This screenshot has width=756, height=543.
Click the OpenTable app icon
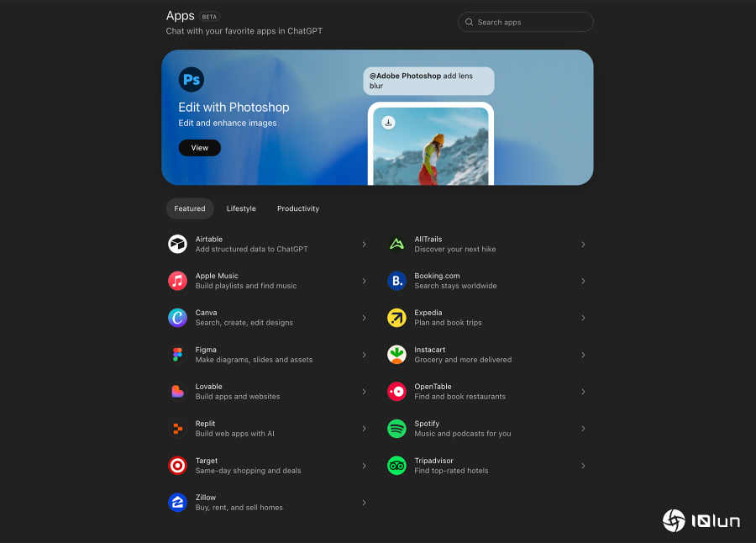(x=396, y=392)
